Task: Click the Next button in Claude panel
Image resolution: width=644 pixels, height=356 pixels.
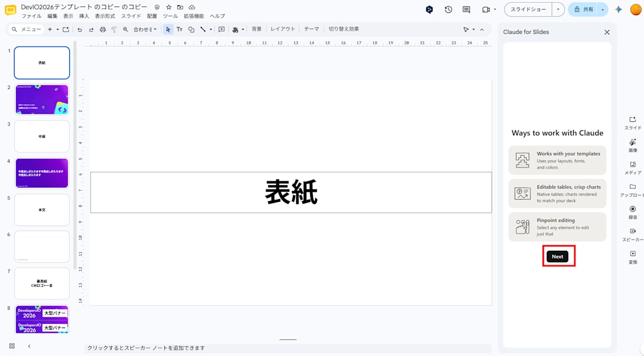Action: click(x=558, y=257)
